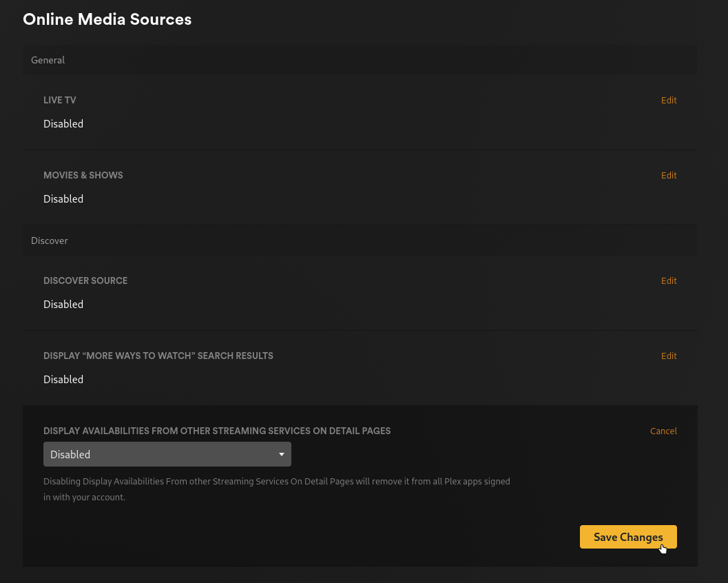Click the availability setting description text
Viewport: 728px width, 583px height.
pos(277,489)
